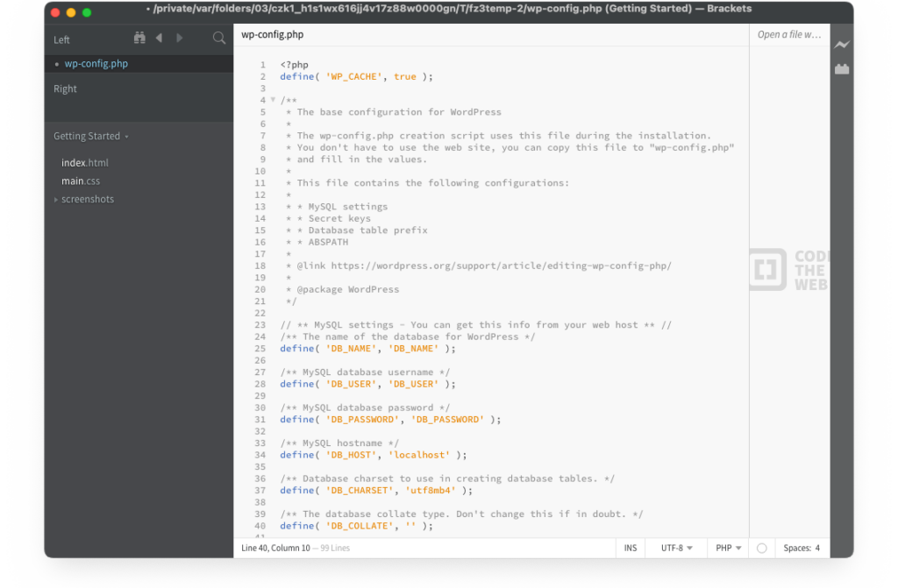The width and height of the screenshot is (898, 588).
Task: Click the 'Open a file w…' empty pane
Action: click(789, 34)
